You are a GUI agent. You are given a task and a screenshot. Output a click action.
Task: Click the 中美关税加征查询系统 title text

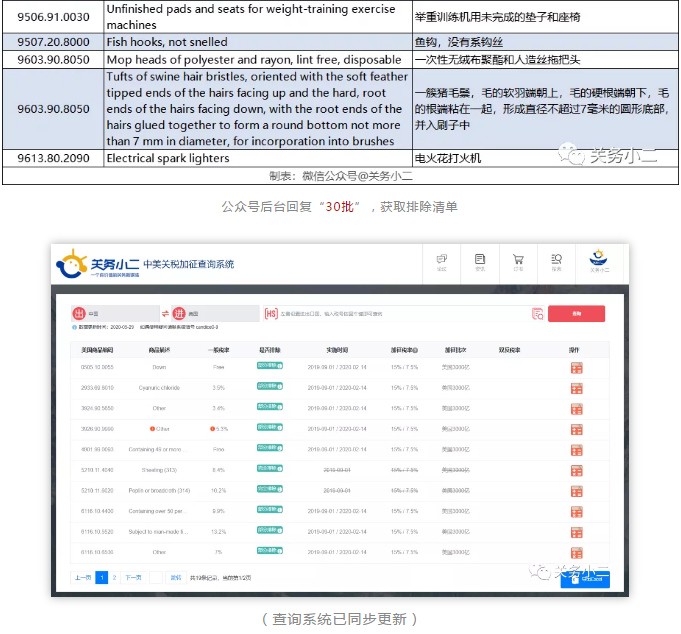(x=188, y=264)
